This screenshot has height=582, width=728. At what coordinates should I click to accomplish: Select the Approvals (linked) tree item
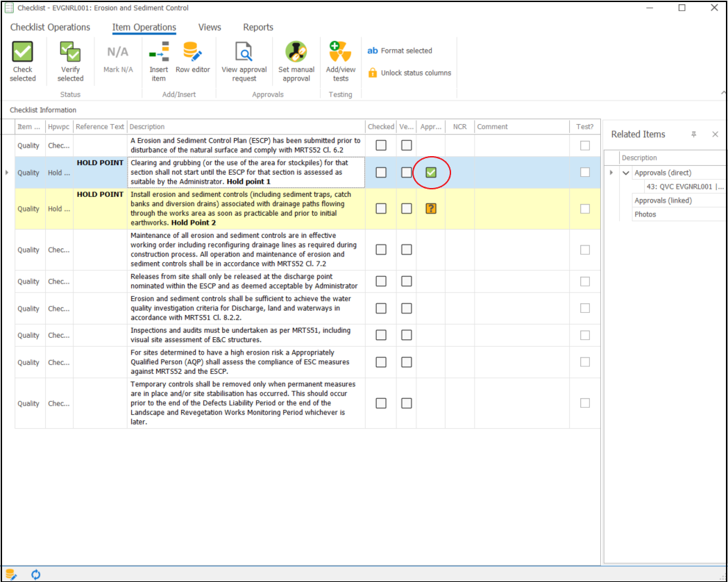tap(663, 200)
